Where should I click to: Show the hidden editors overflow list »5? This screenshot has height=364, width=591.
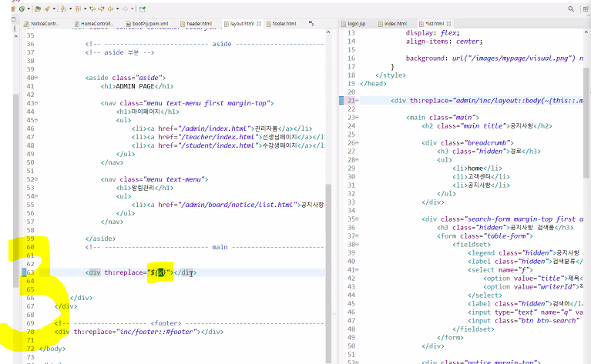click(311, 23)
